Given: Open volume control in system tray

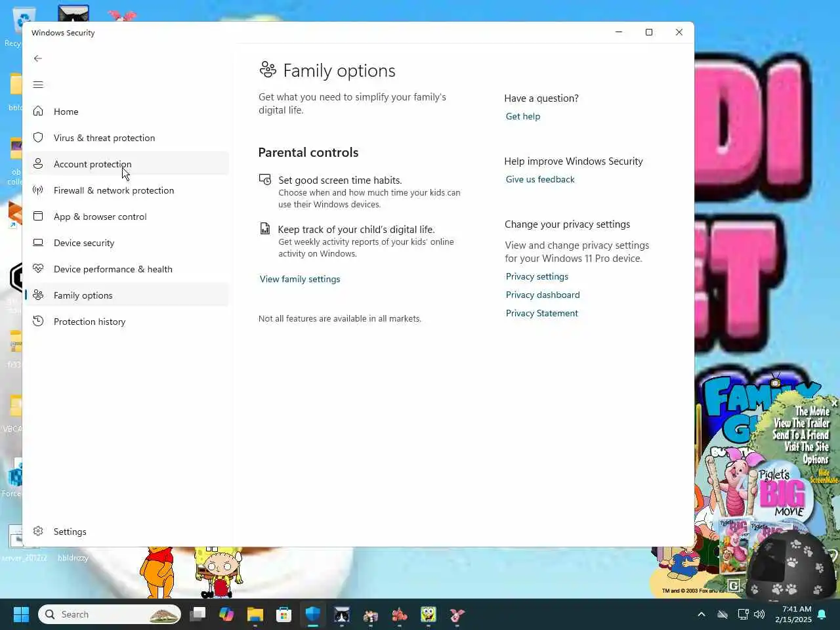Looking at the screenshot, I should point(759,614).
